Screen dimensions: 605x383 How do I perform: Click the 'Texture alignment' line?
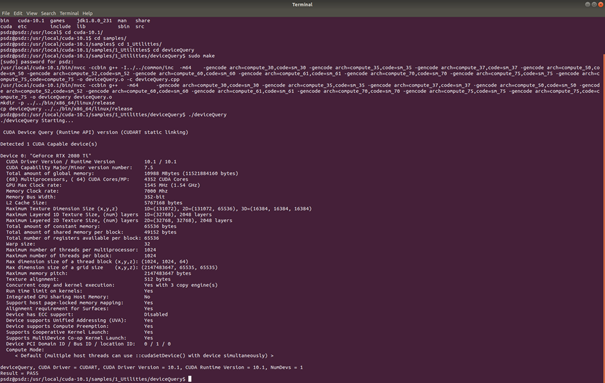pyautogui.click(x=88, y=279)
